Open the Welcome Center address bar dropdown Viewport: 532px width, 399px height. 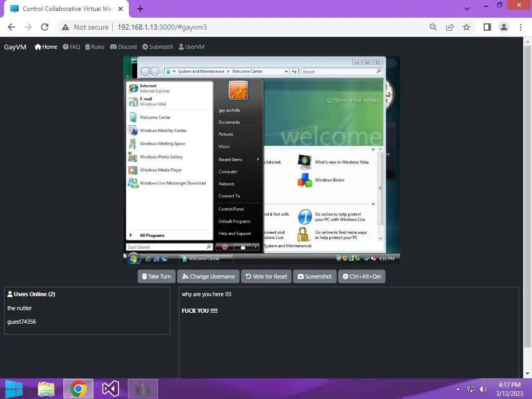pyautogui.click(x=286, y=71)
